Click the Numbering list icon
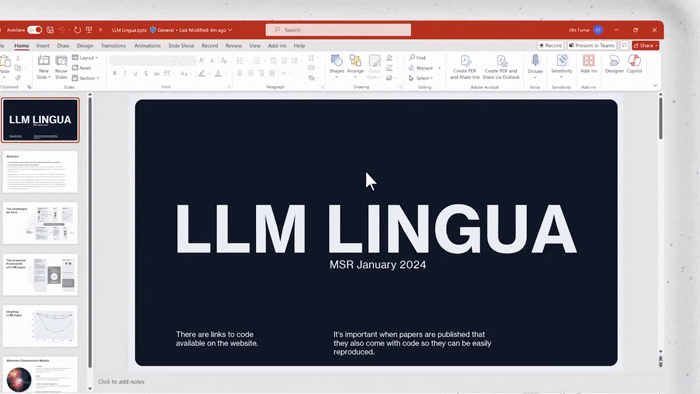 click(256, 61)
